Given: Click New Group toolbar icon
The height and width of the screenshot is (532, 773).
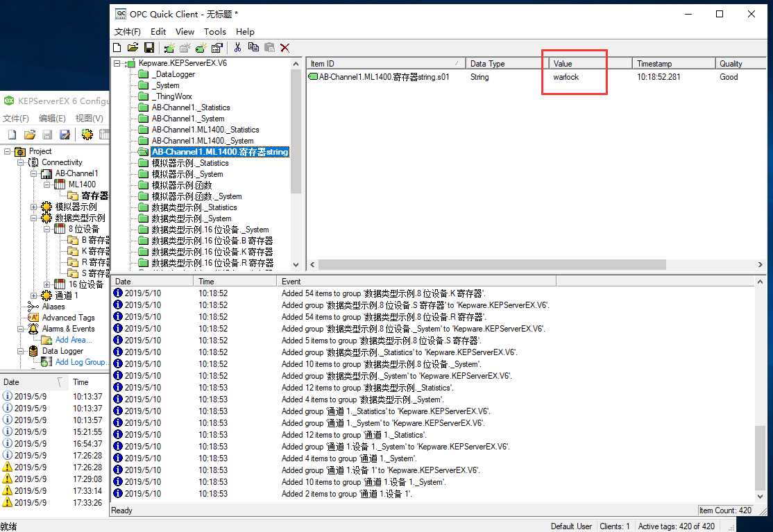Looking at the screenshot, I should (x=185, y=48).
